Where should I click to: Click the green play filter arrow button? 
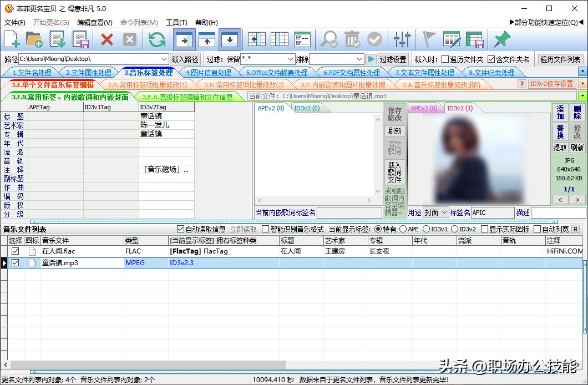[371, 59]
